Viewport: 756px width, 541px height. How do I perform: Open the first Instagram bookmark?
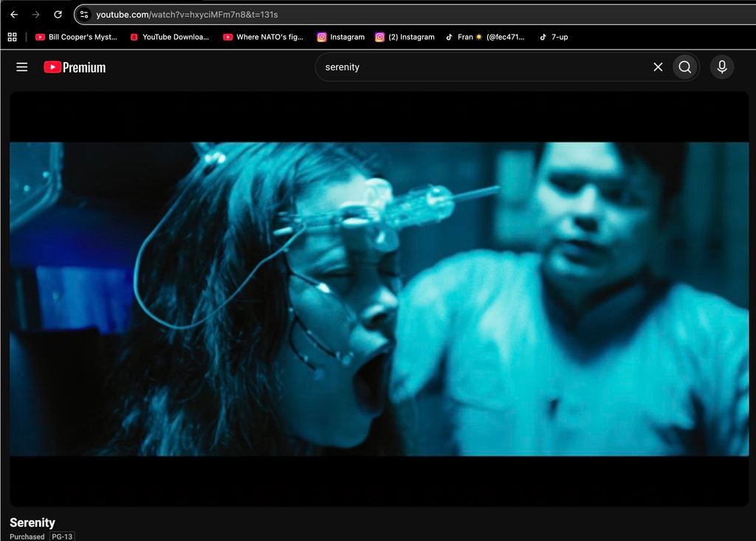[341, 37]
